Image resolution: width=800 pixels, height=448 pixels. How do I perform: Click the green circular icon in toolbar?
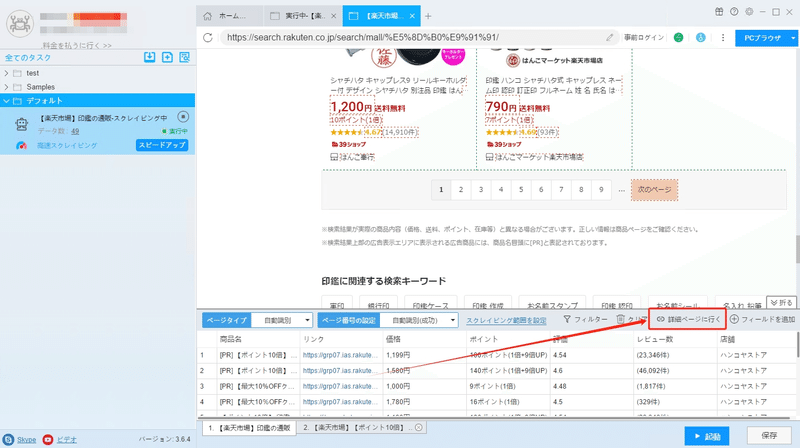[679, 37]
